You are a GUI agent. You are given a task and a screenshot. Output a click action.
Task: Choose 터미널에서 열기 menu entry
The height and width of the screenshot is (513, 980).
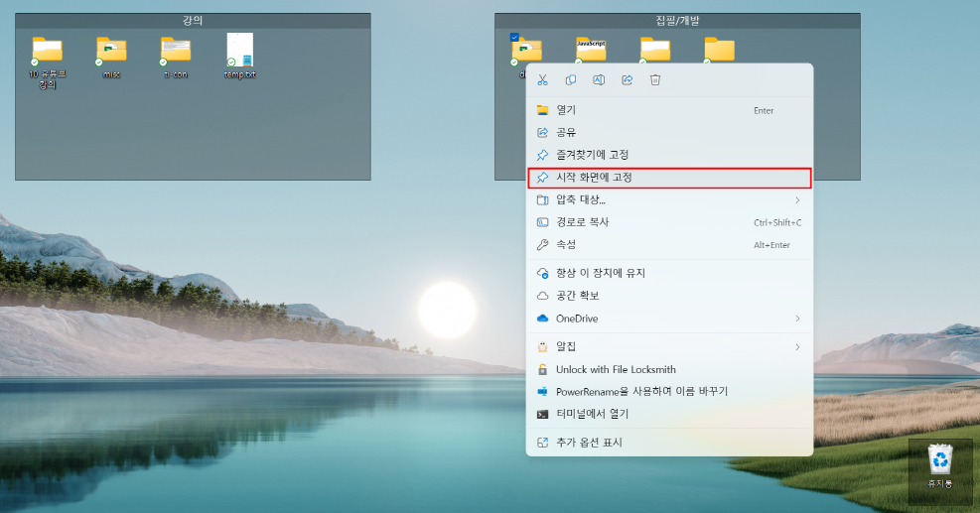[x=669, y=414]
